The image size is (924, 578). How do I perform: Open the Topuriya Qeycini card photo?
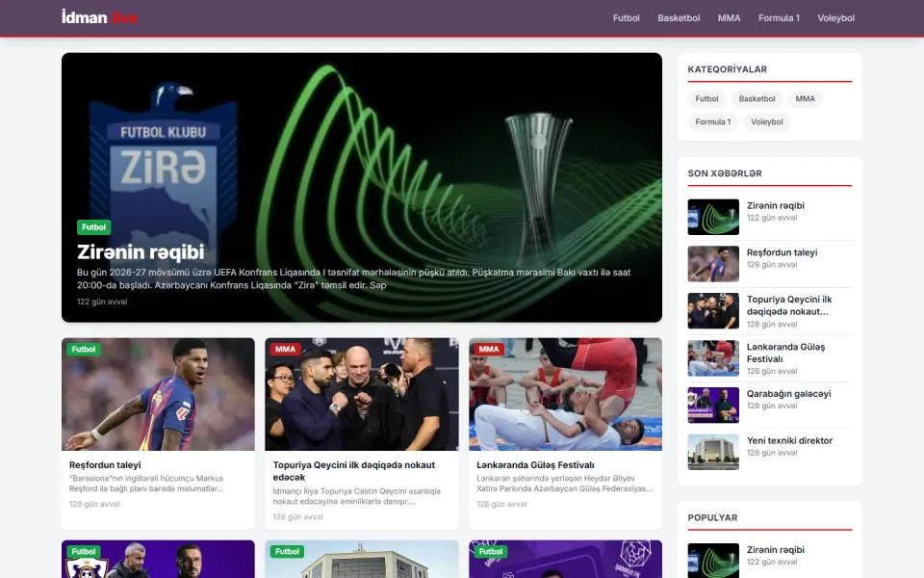(x=361, y=394)
